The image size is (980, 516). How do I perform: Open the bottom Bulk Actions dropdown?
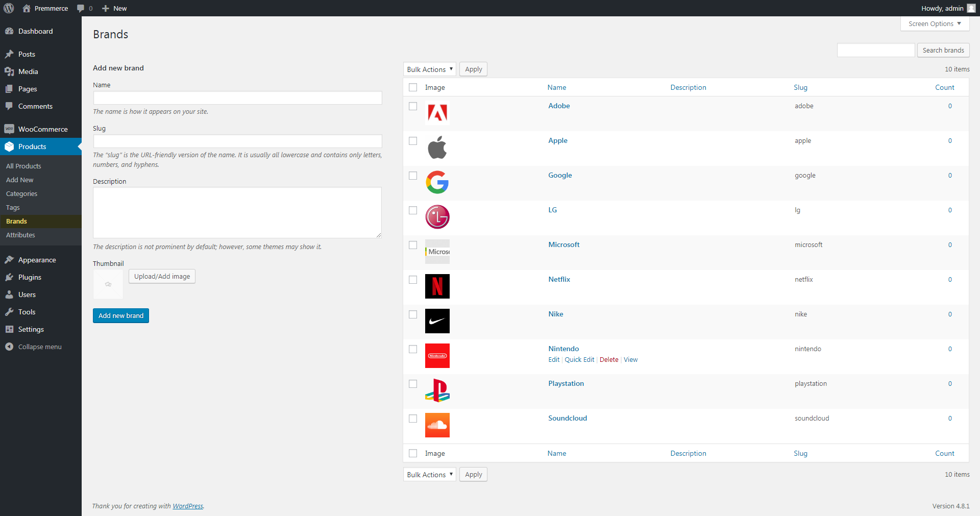click(x=429, y=475)
